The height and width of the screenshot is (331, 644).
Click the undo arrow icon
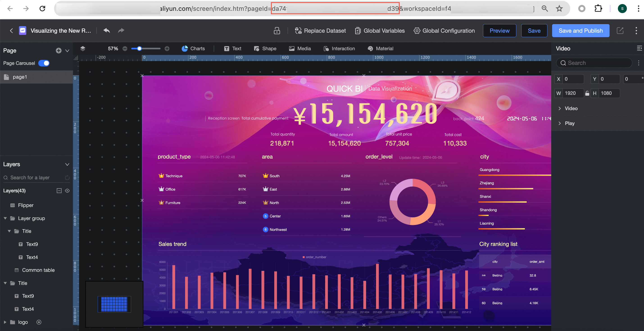point(107,30)
